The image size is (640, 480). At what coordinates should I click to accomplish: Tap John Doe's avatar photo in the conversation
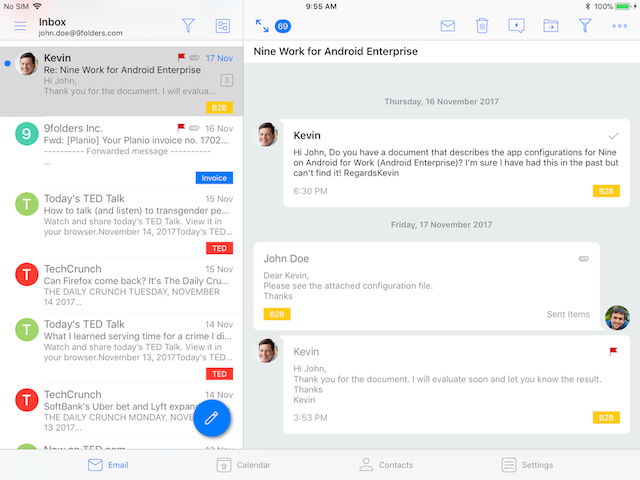click(617, 318)
